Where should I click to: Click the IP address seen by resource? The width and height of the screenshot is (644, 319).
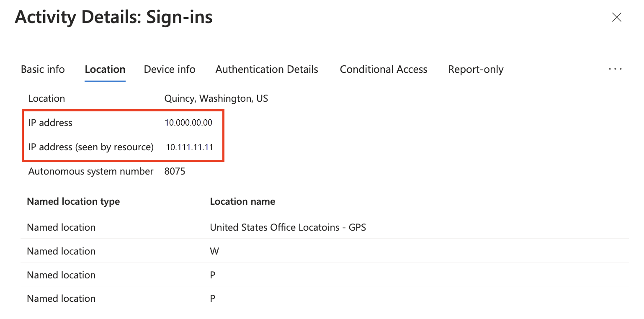pos(190,147)
